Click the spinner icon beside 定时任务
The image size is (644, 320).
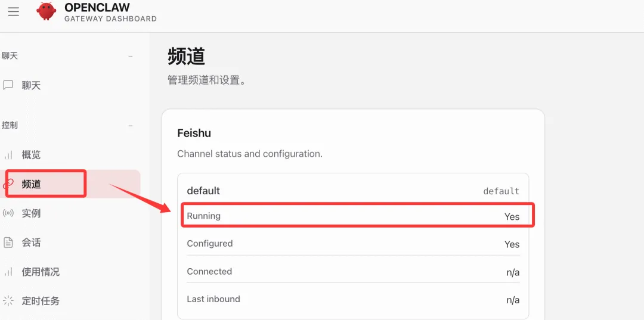coord(8,301)
